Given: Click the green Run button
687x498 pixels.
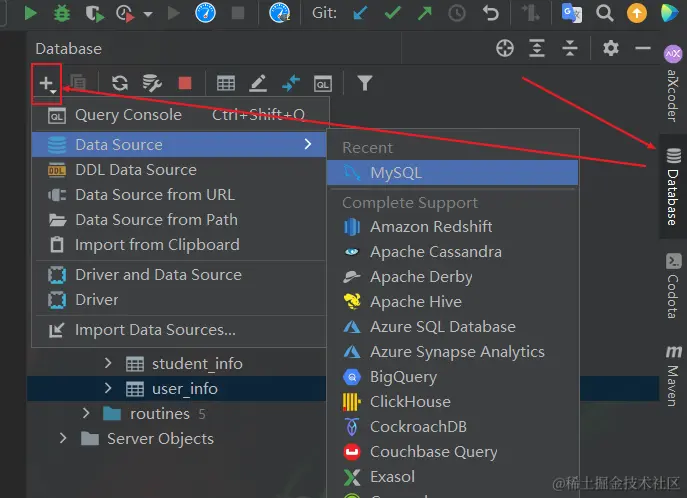Looking at the screenshot, I should click(x=30, y=13).
